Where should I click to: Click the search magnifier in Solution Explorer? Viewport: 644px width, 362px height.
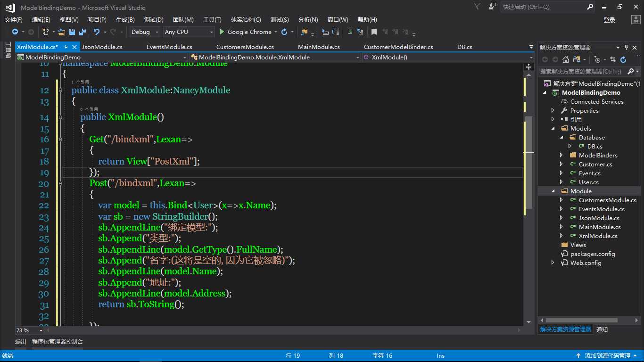[631, 71]
